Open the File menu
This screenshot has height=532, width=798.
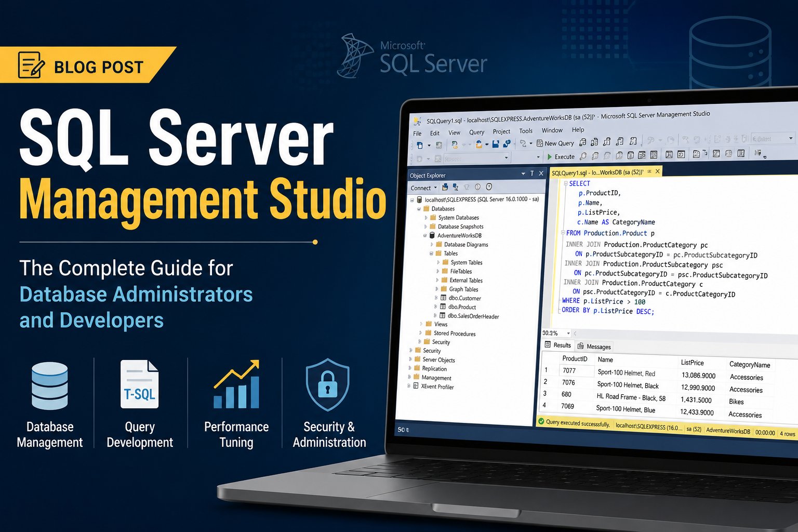tap(417, 134)
